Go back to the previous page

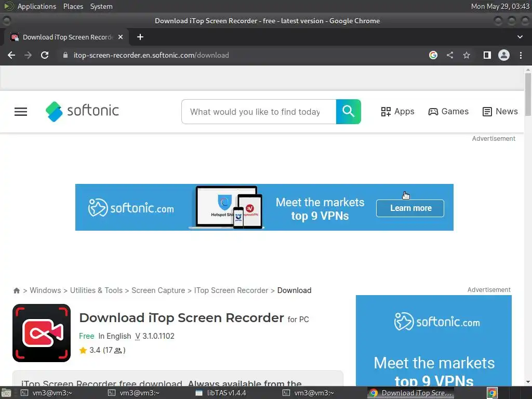(11, 55)
